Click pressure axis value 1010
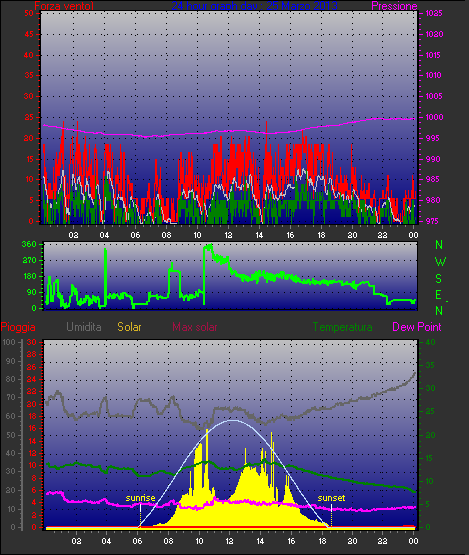This screenshot has height=555, width=469. [434, 75]
